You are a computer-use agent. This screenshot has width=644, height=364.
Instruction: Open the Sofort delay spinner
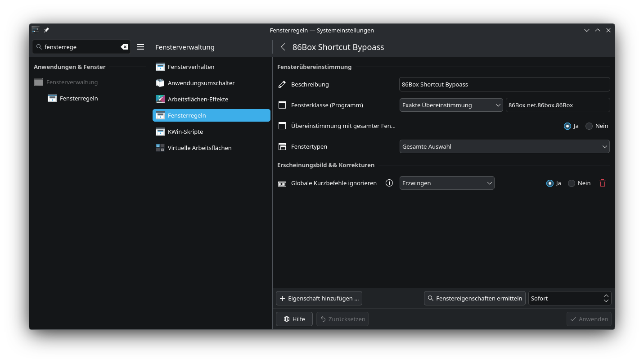570,298
